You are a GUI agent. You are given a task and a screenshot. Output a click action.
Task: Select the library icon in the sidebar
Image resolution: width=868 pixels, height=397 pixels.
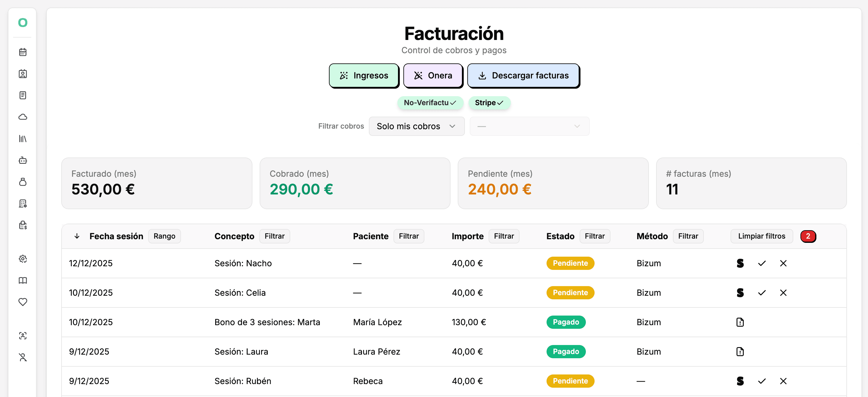23,139
